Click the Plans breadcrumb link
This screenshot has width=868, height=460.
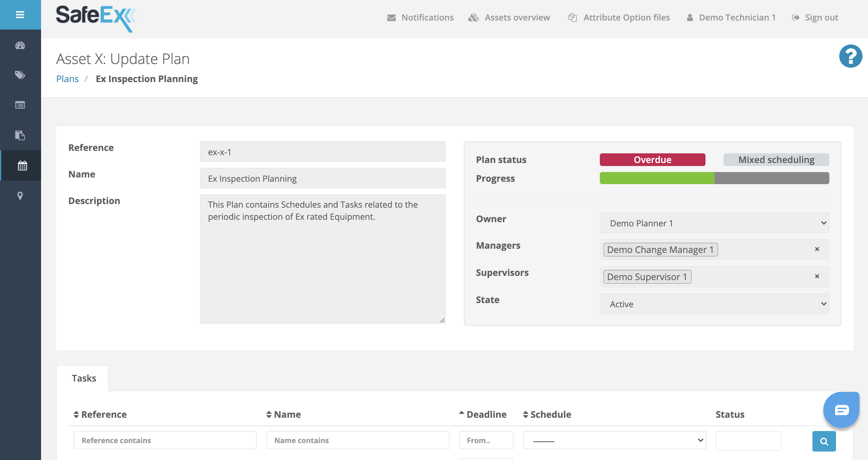pyautogui.click(x=67, y=79)
